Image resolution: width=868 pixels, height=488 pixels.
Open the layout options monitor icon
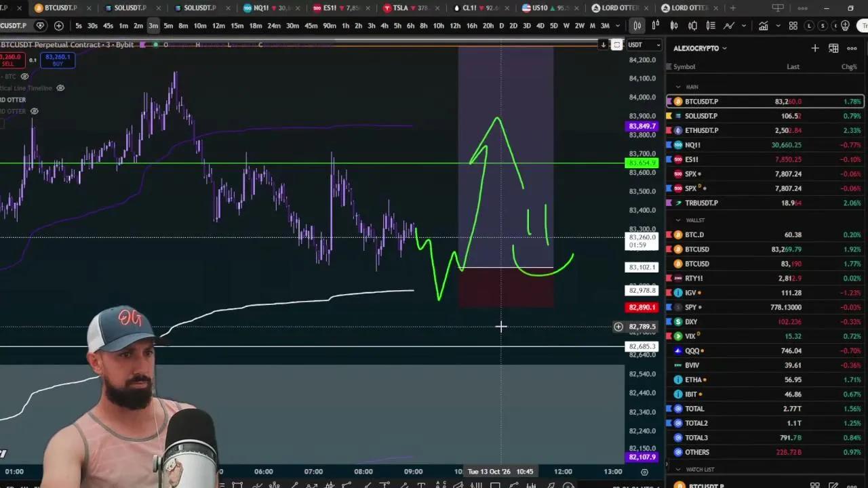pyautogui.click(x=778, y=8)
